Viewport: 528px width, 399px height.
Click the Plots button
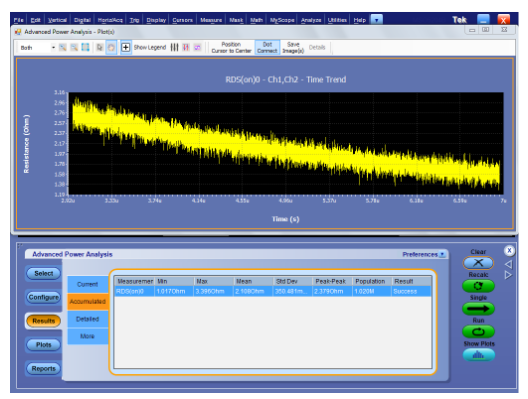click(44, 345)
